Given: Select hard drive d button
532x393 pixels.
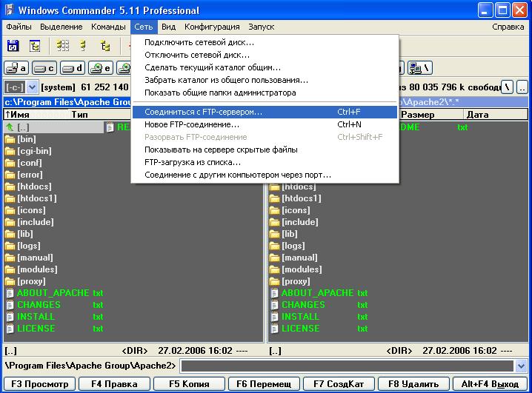Looking at the screenshot, I should tap(73, 68).
